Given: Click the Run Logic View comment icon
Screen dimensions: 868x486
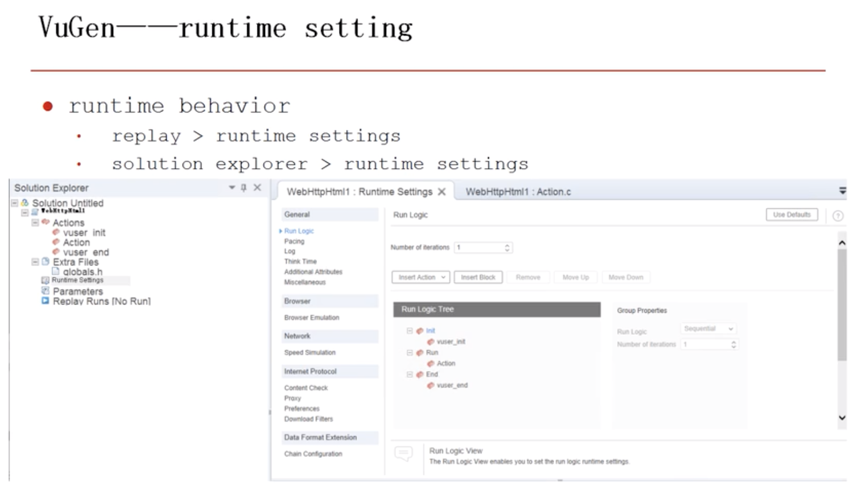Looking at the screenshot, I should pos(403,454).
